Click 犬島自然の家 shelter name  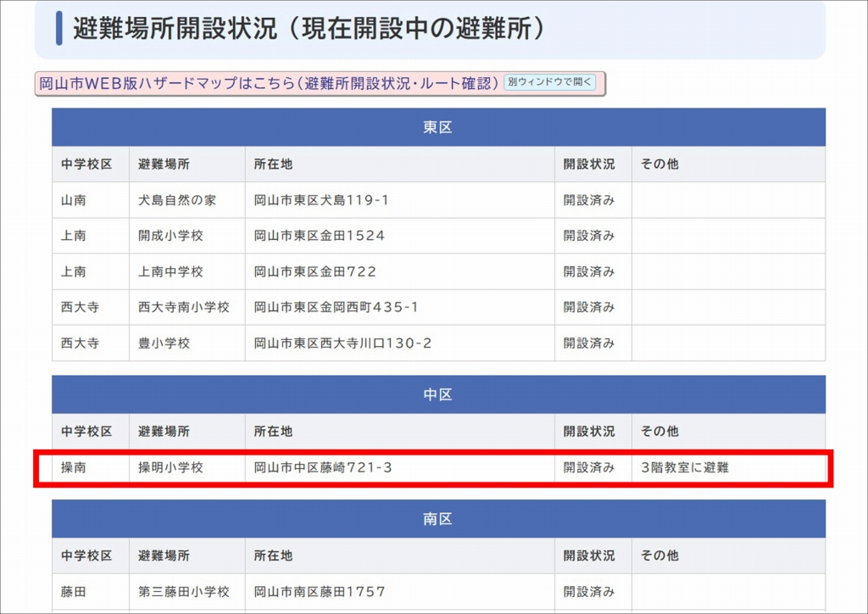tap(177, 200)
